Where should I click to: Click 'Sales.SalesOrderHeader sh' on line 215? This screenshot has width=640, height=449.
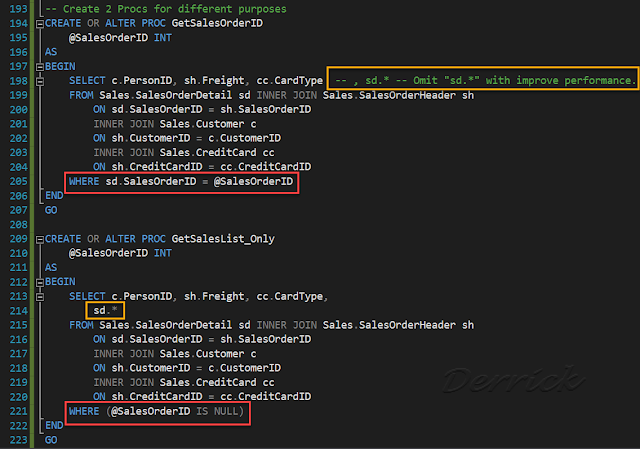tap(398, 325)
